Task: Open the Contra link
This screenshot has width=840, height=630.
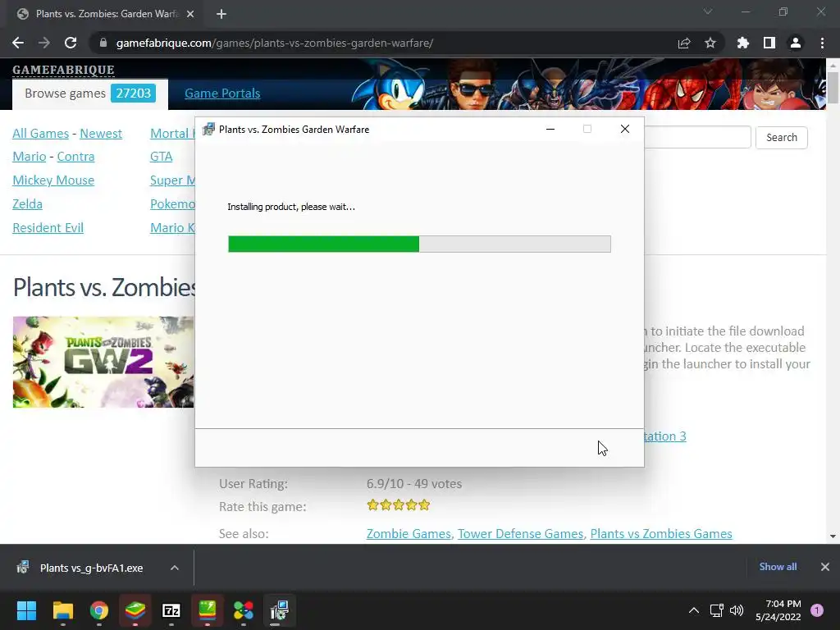Action: pos(75,157)
